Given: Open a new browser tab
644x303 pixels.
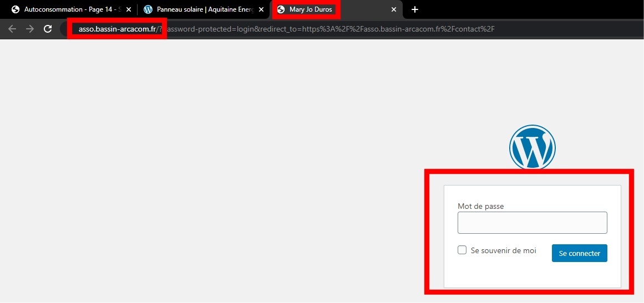Looking at the screenshot, I should point(415,9).
